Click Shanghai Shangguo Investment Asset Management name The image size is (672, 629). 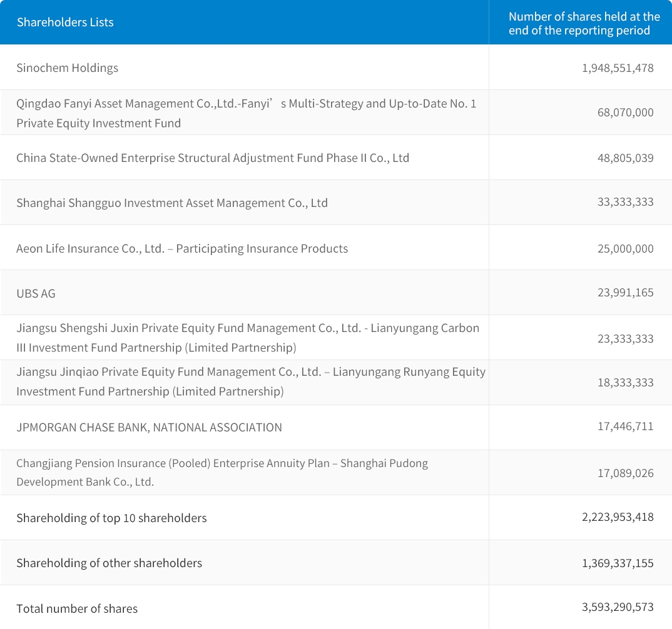(172, 203)
